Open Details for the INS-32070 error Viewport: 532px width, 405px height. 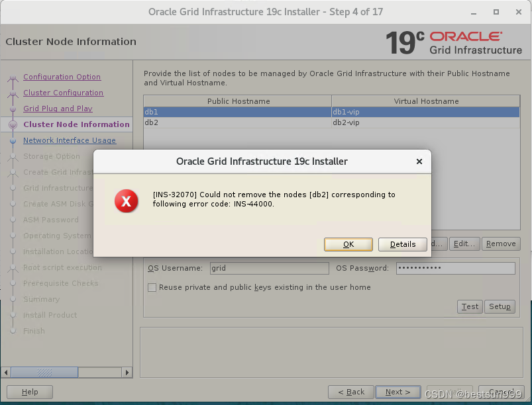[x=402, y=244]
